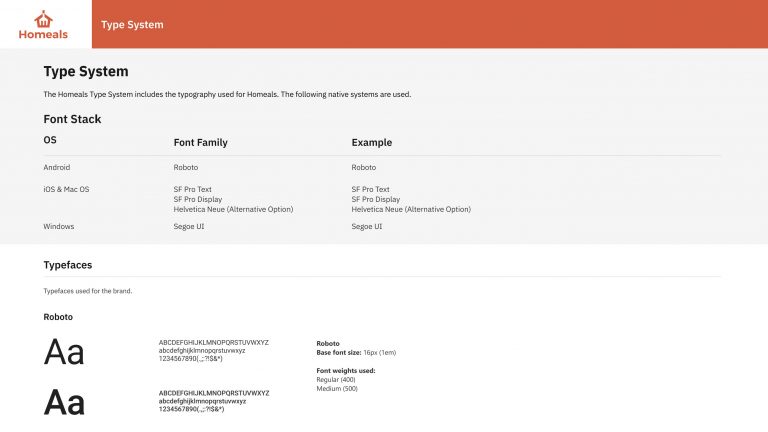Screen dimensions: 768x432
Task: Click the Typefaces section heading
Action: tap(68, 265)
